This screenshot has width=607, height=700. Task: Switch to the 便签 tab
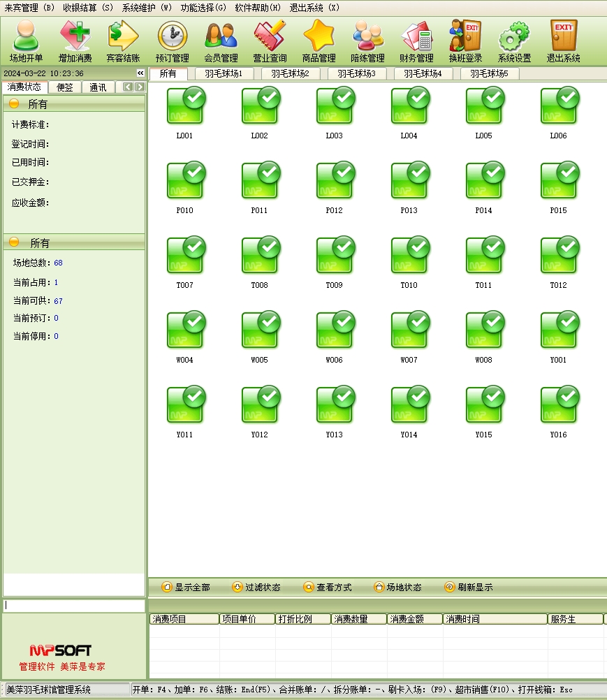[65, 87]
